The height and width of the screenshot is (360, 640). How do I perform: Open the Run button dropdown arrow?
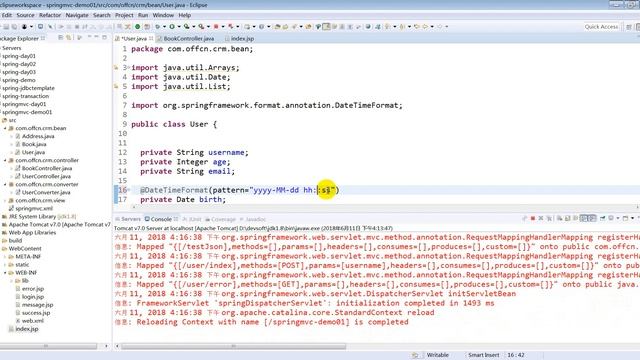179,27
